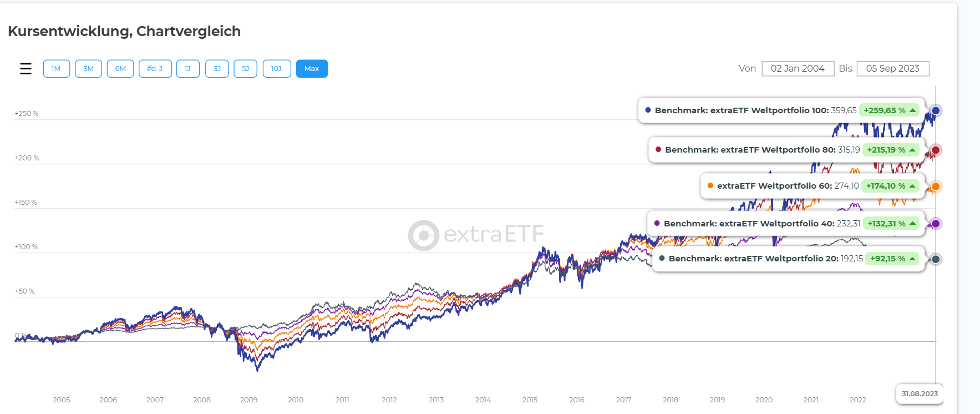Image resolution: width=980 pixels, height=414 pixels.
Task: Choose the 6M period button
Action: click(120, 69)
